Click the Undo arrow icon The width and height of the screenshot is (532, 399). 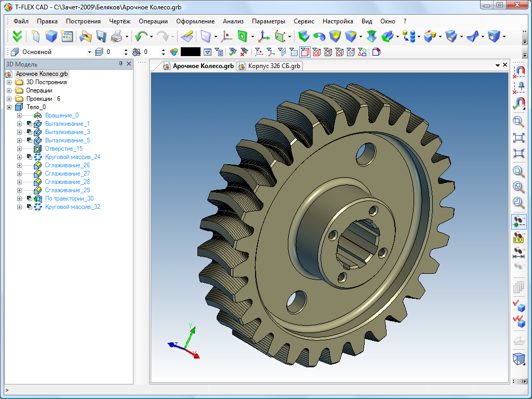point(140,36)
